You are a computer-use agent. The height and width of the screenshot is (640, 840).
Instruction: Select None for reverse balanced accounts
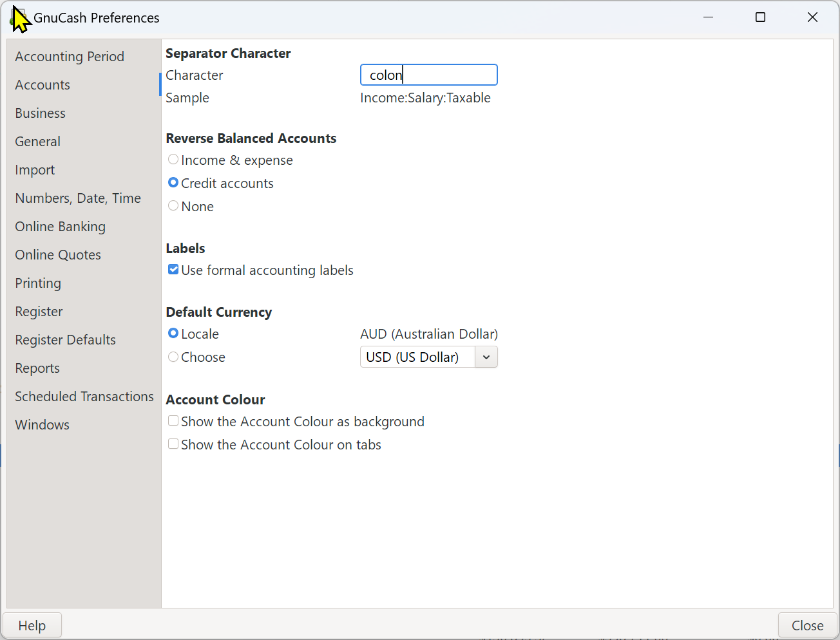(x=173, y=206)
